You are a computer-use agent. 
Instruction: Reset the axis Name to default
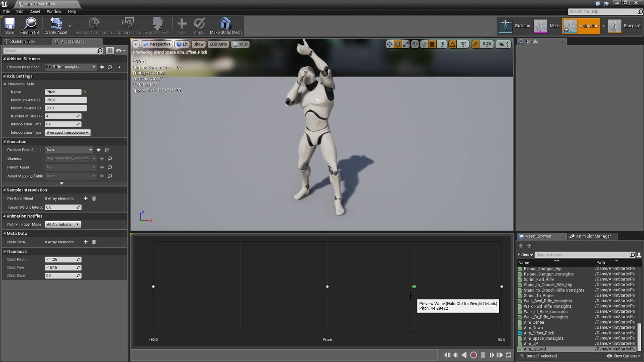tap(85, 92)
